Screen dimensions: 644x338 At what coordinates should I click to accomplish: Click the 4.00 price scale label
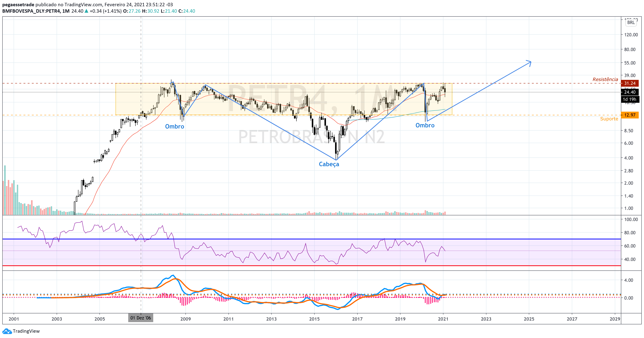tap(628, 158)
